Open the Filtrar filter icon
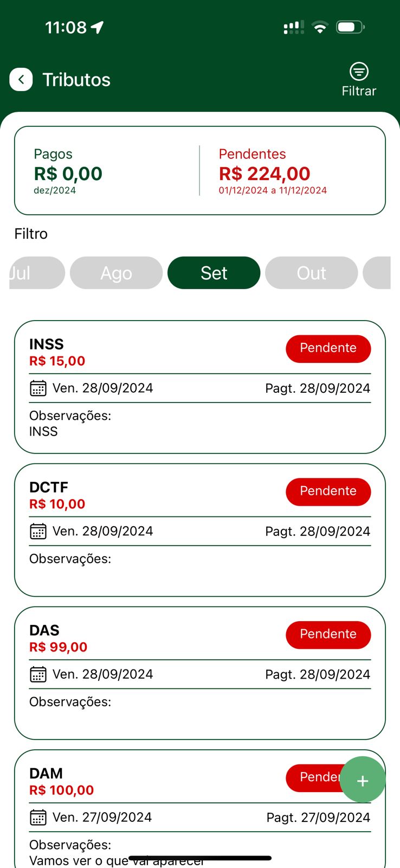 click(359, 72)
